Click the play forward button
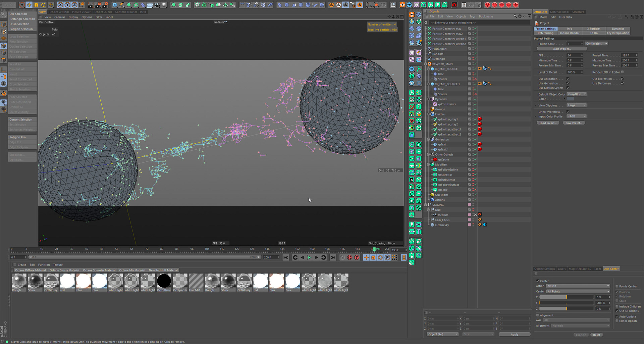The image size is (644, 344). click(x=309, y=257)
